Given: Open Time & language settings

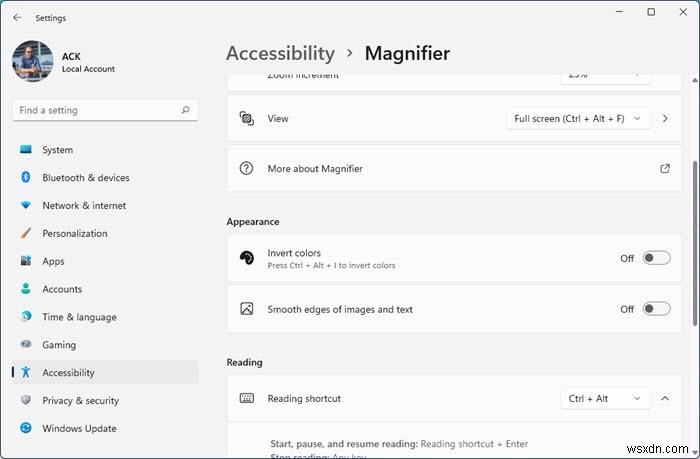Looking at the screenshot, I should pyautogui.click(x=105, y=317).
